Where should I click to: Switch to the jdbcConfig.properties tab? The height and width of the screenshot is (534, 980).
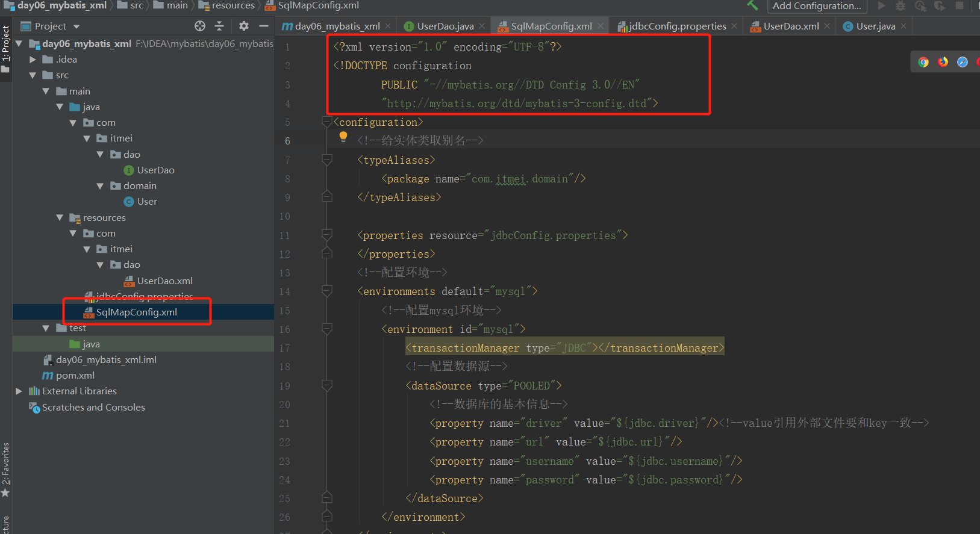pyautogui.click(x=678, y=26)
